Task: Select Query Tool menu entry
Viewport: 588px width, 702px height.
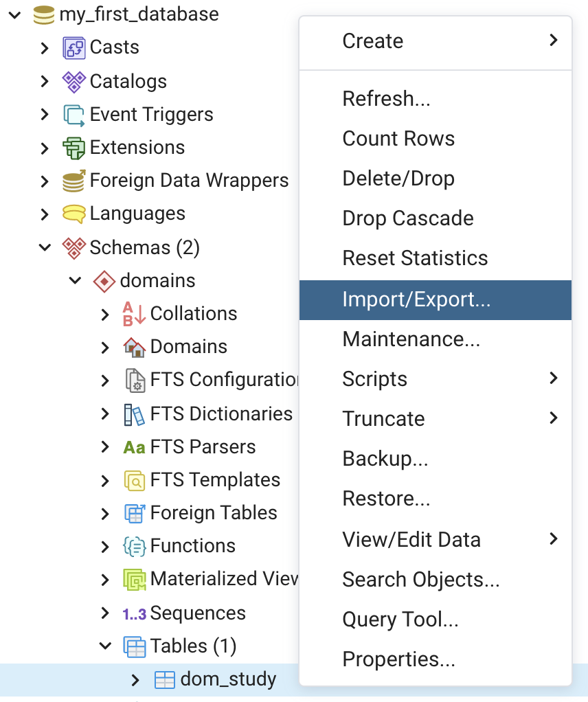Action: [x=400, y=620]
